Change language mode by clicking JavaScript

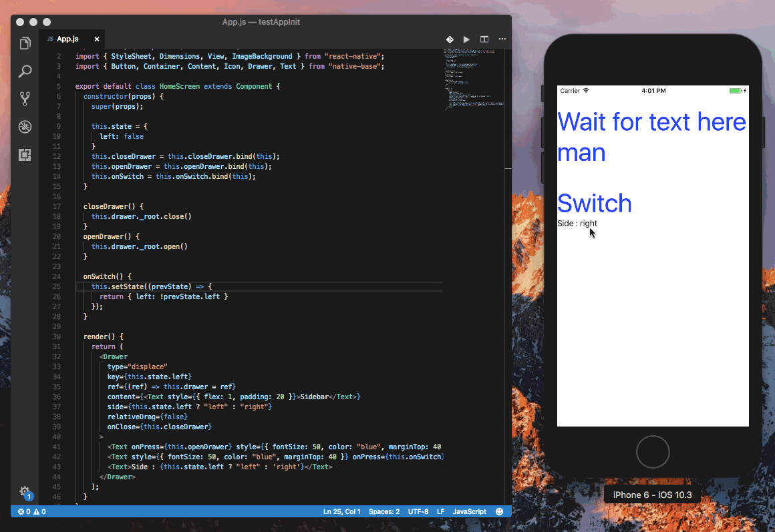[469, 511]
